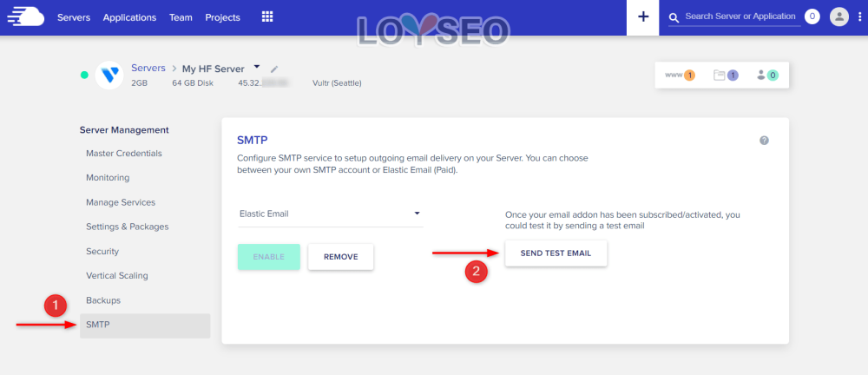The height and width of the screenshot is (375, 868).
Task: Open the projects folder count
Action: pyautogui.click(x=727, y=76)
